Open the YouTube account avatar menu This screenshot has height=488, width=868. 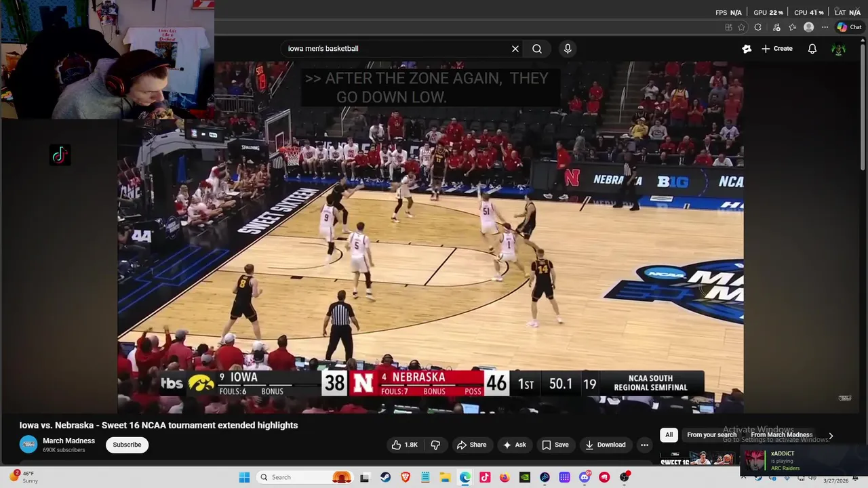pyautogui.click(x=839, y=49)
